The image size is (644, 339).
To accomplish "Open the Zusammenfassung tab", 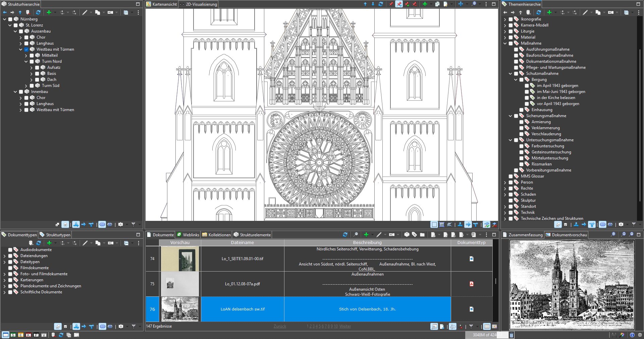I will pos(525,235).
